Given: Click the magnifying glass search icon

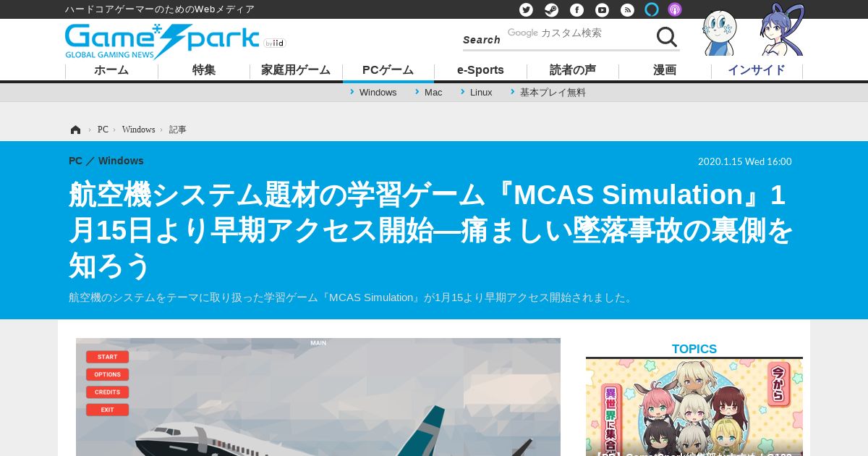Looking at the screenshot, I should click(666, 37).
